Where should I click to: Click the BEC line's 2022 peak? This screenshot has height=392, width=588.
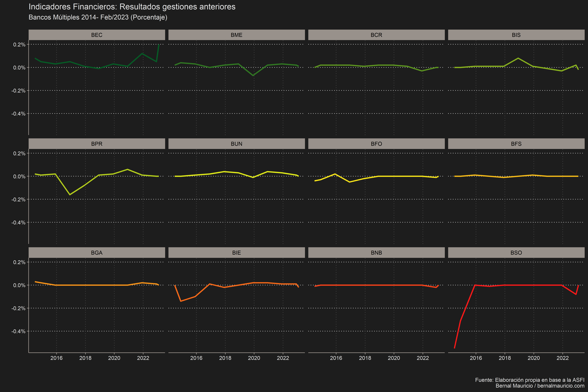[142, 54]
